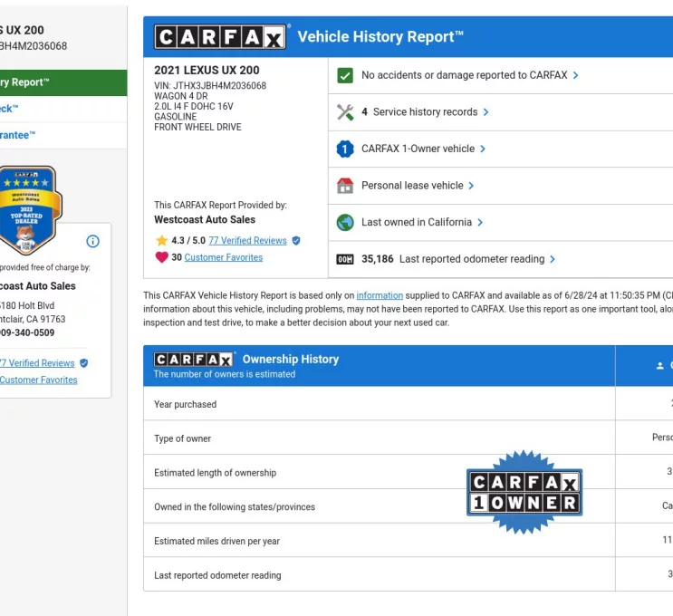This screenshot has height=616, width=673.
Task: Click the CARFAX logo in header
Action: [x=220, y=37]
